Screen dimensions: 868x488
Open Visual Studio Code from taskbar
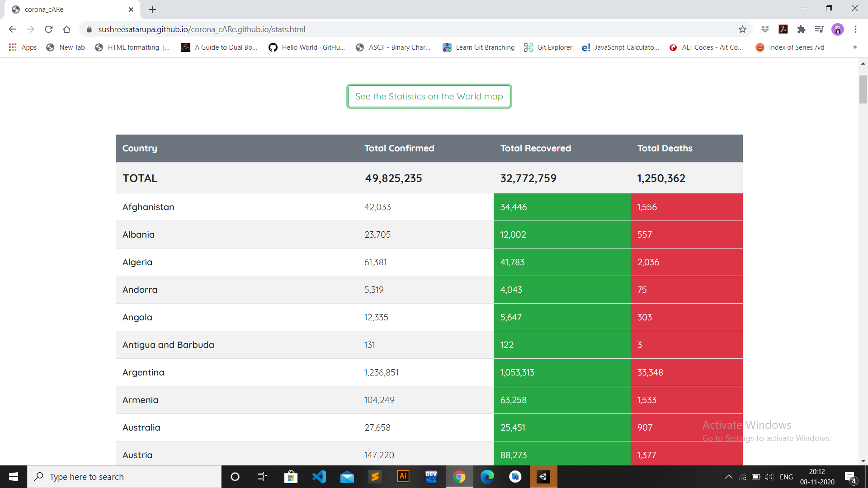pyautogui.click(x=319, y=477)
